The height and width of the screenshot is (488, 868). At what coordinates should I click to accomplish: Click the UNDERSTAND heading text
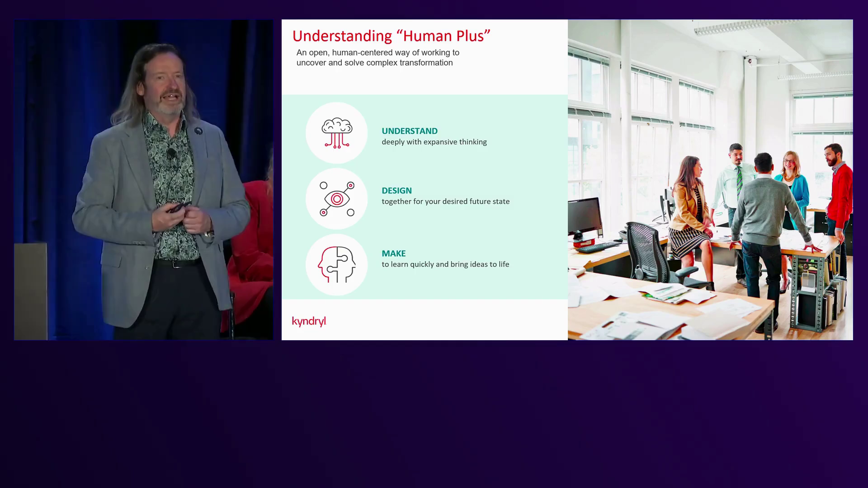(x=409, y=131)
